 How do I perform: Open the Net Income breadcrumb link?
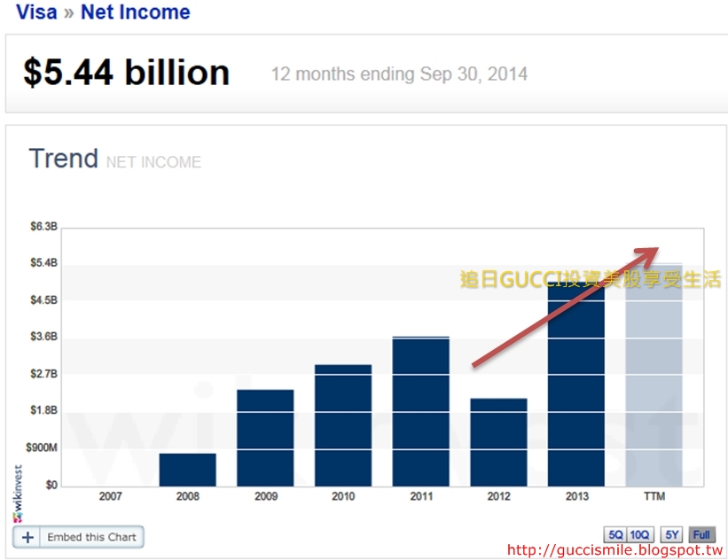coord(136,12)
